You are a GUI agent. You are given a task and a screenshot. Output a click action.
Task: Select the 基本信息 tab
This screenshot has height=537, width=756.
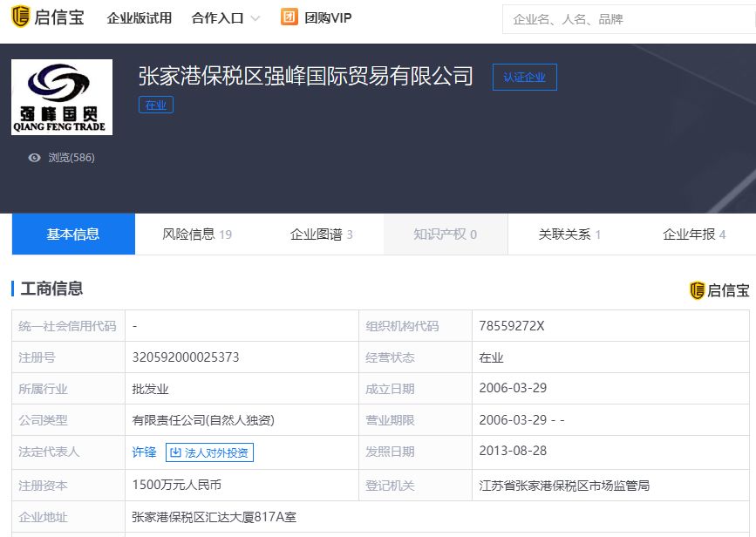[73, 233]
